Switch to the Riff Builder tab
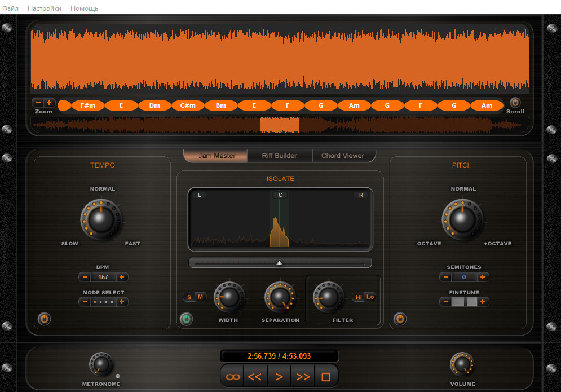The width and height of the screenshot is (561, 392). [279, 156]
